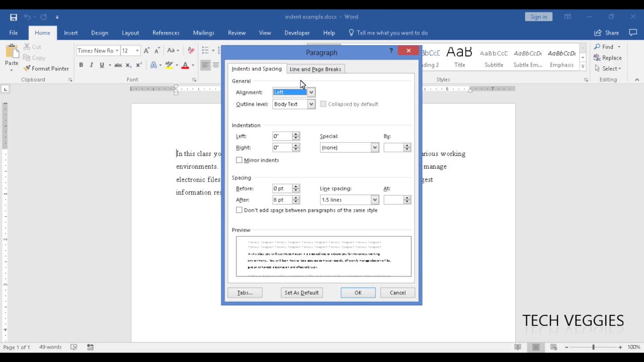Select the Format Painter tool
Image resolution: width=644 pixels, height=362 pixels.
click(46, 68)
